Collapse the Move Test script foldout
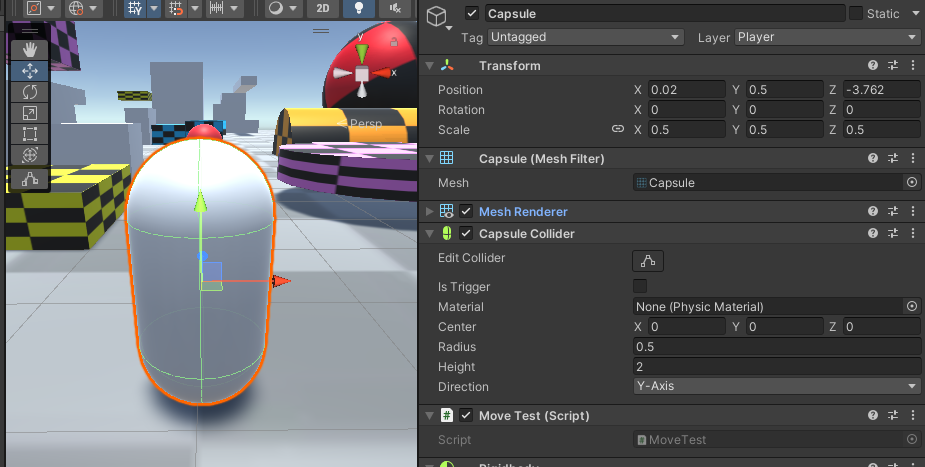 click(429, 416)
